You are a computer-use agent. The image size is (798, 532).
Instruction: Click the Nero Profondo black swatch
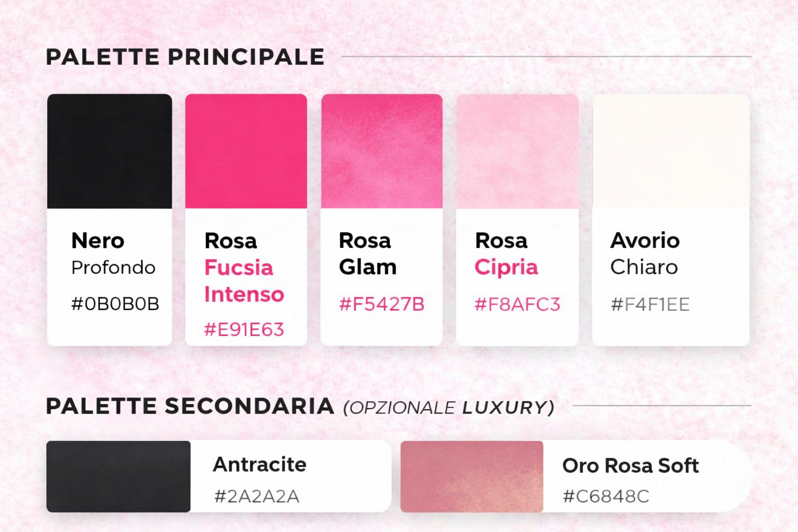[x=109, y=151]
